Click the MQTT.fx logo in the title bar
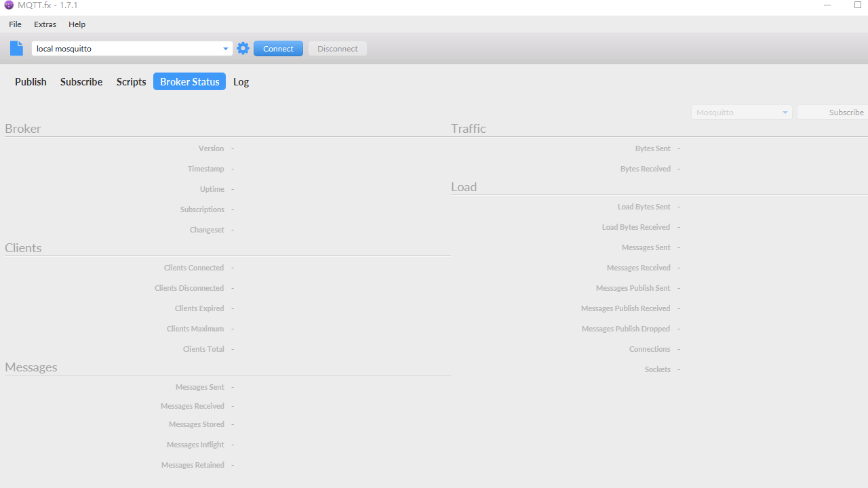The height and width of the screenshot is (488, 868). [x=8, y=5]
